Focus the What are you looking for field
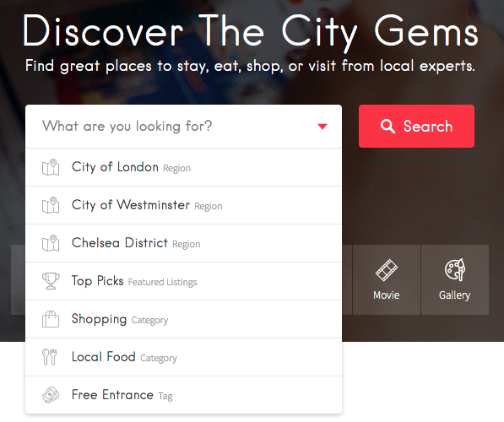 coord(183,127)
